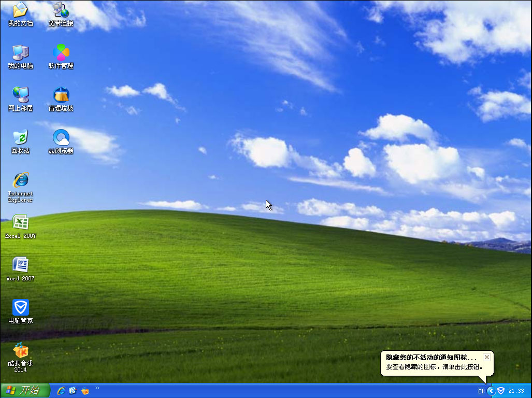532x398 pixels.
Task: Show hidden notification icons arrow button
Action: pyautogui.click(x=491, y=391)
